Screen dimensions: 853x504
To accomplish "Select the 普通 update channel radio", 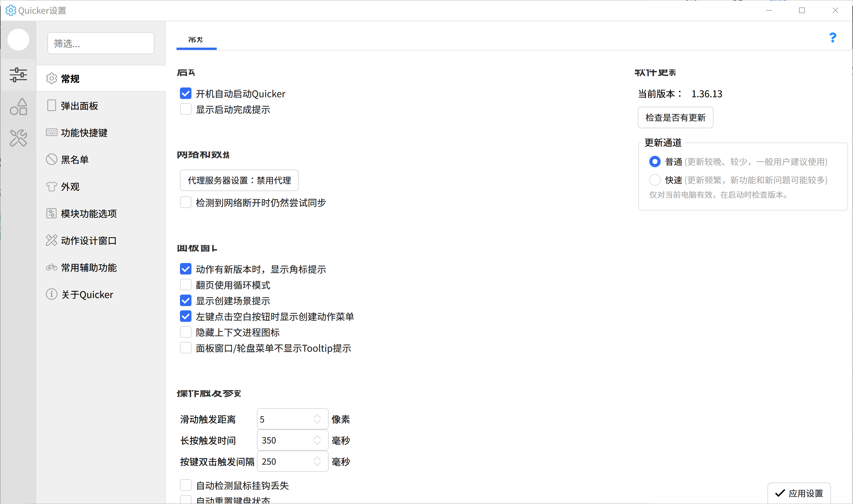I will pyautogui.click(x=655, y=161).
